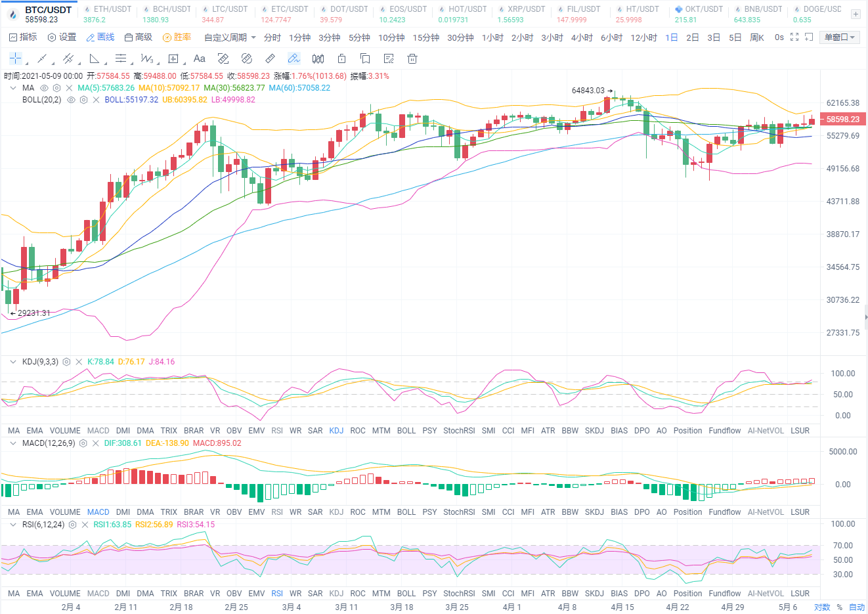Select the parallel channel drawing tool
The width and height of the screenshot is (868, 614).
click(68, 58)
